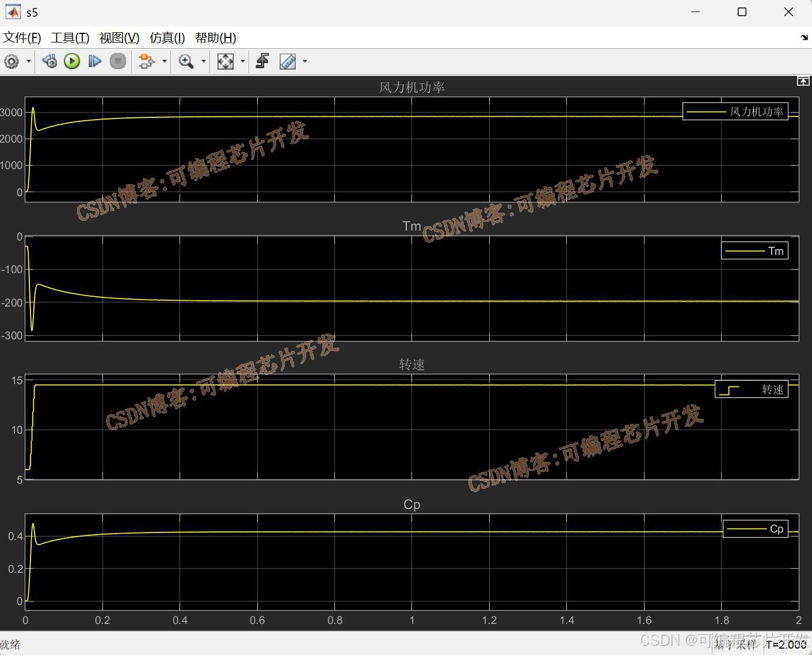The width and height of the screenshot is (812, 655).
Task: Minimize the s5 scope window
Action: (695, 12)
